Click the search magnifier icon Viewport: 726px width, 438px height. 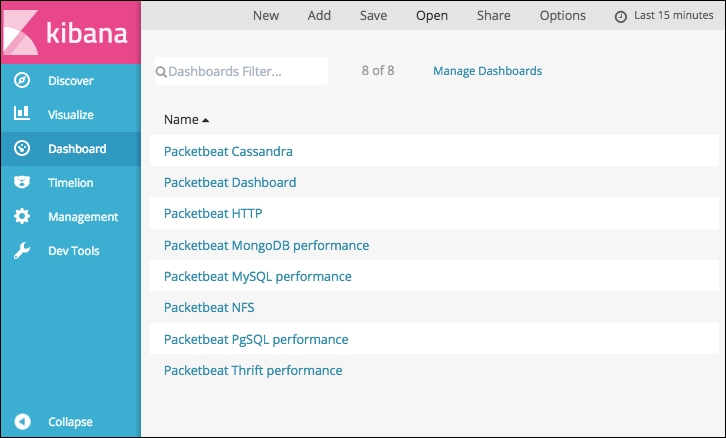161,72
